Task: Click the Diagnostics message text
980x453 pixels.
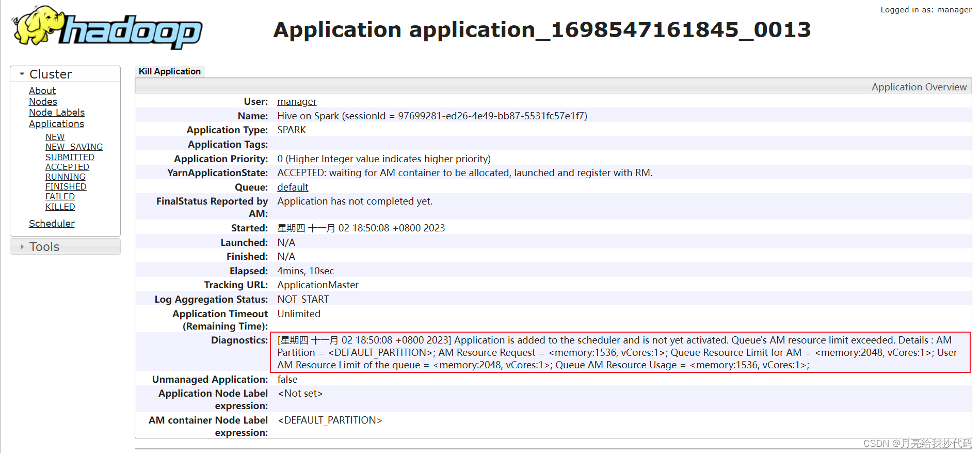Action: [617, 353]
